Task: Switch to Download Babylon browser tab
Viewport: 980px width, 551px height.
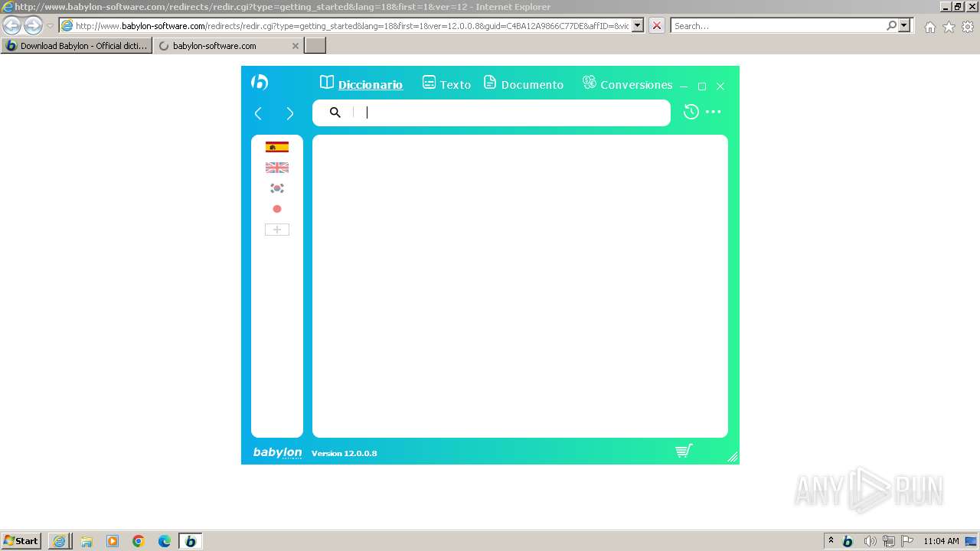Action: tap(77, 46)
